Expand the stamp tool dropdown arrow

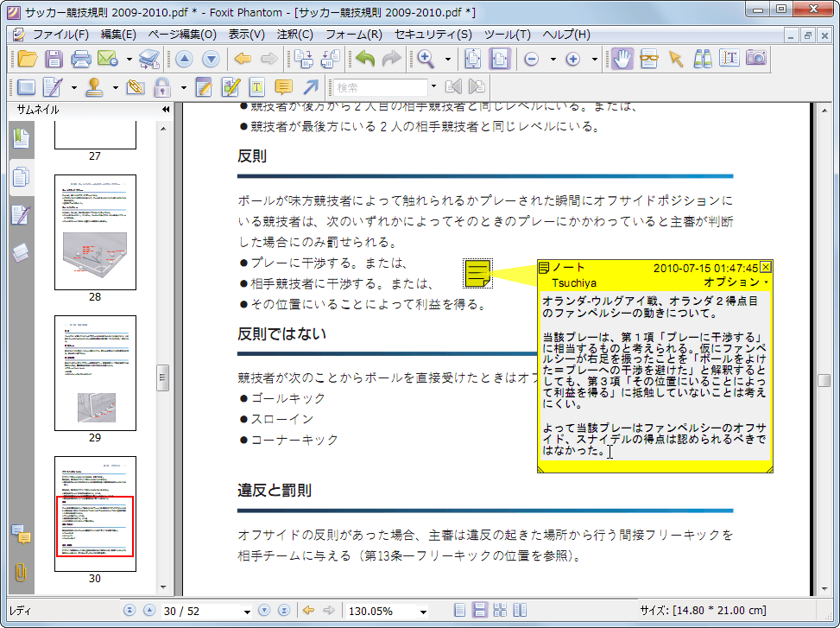pos(115,87)
